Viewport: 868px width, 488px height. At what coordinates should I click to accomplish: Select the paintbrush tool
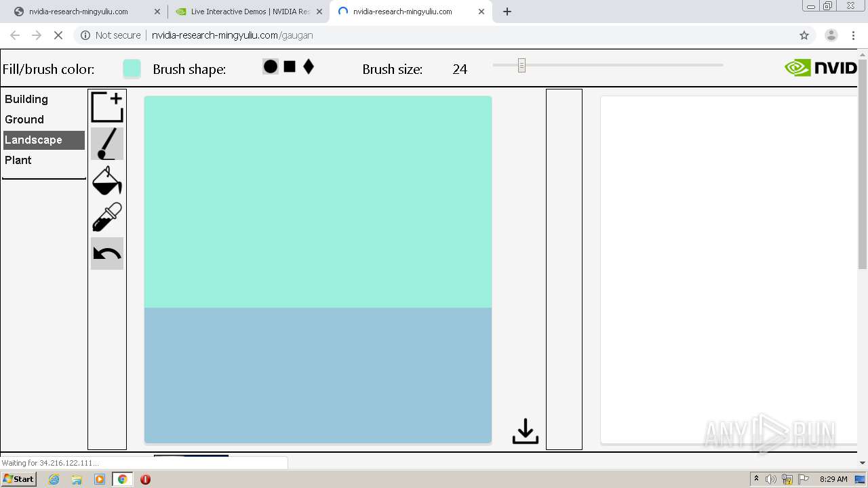click(107, 144)
